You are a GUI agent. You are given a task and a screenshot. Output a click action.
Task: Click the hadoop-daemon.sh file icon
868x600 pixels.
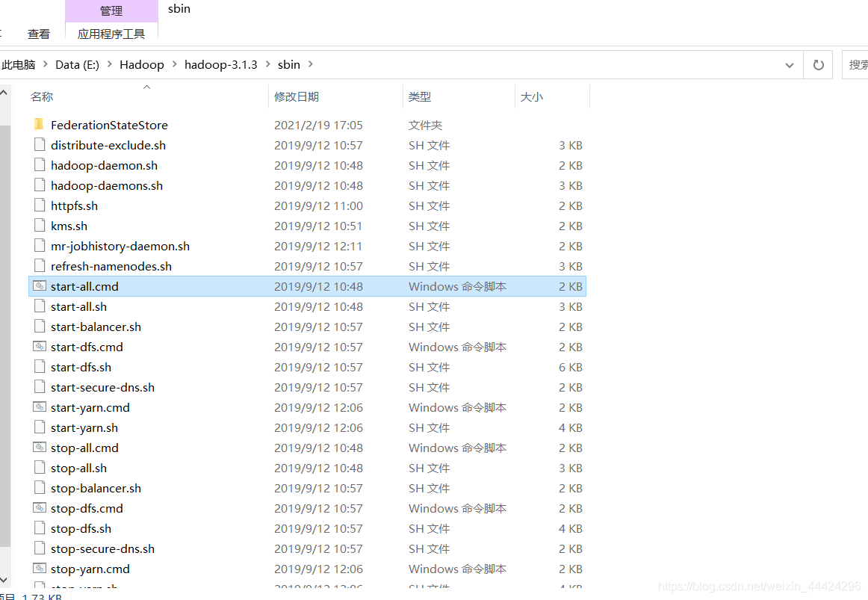pos(40,165)
